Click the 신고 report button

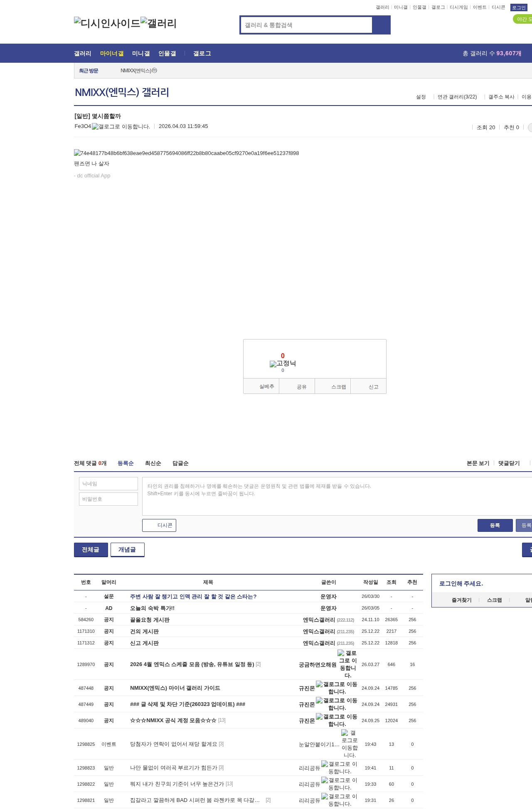point(369,386)
